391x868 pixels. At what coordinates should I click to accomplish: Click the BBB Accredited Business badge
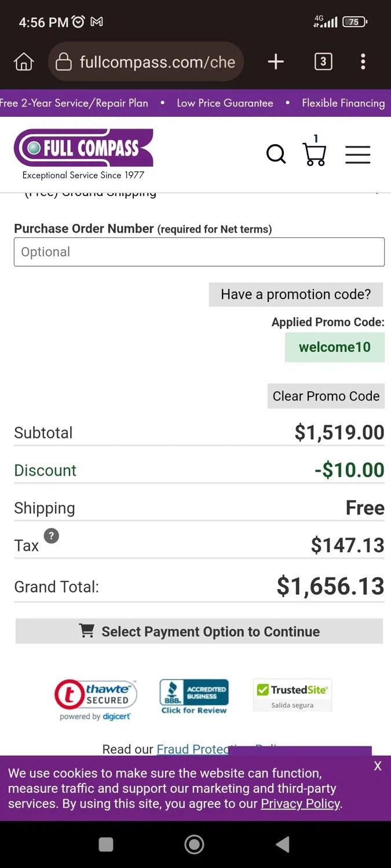(x=194, y=696)
